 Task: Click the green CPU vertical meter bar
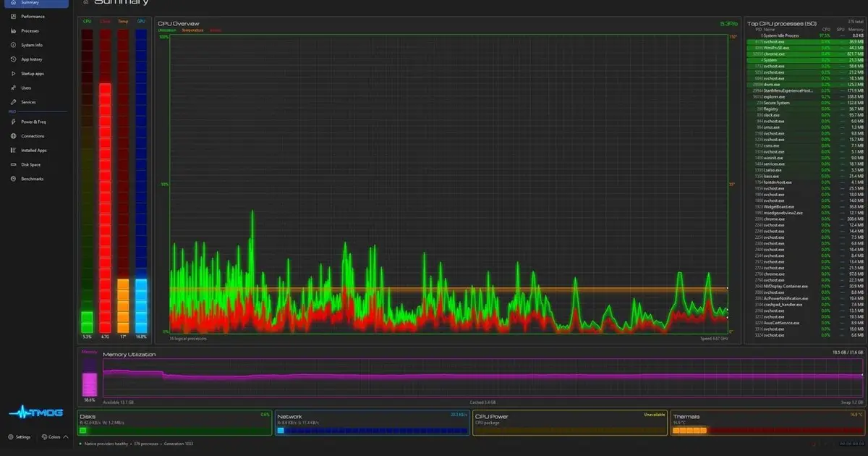87,180
